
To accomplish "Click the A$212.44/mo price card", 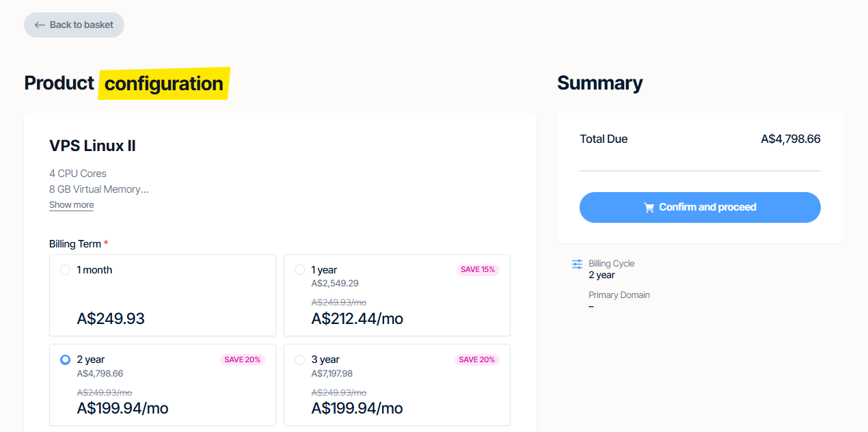I will [x=357, y=319].
